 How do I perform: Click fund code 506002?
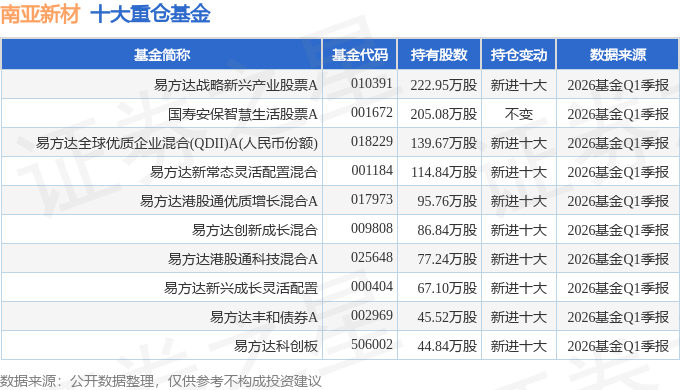(x=372, y=344)
